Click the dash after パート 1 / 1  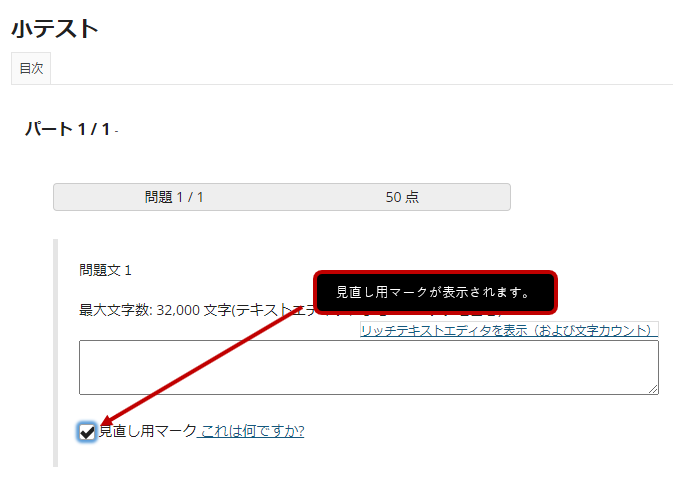click(117, 131)
